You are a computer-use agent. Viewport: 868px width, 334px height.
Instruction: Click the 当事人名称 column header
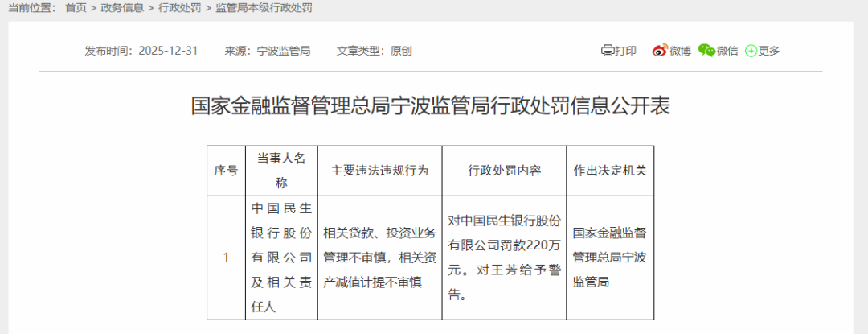(x=281, y=171)
